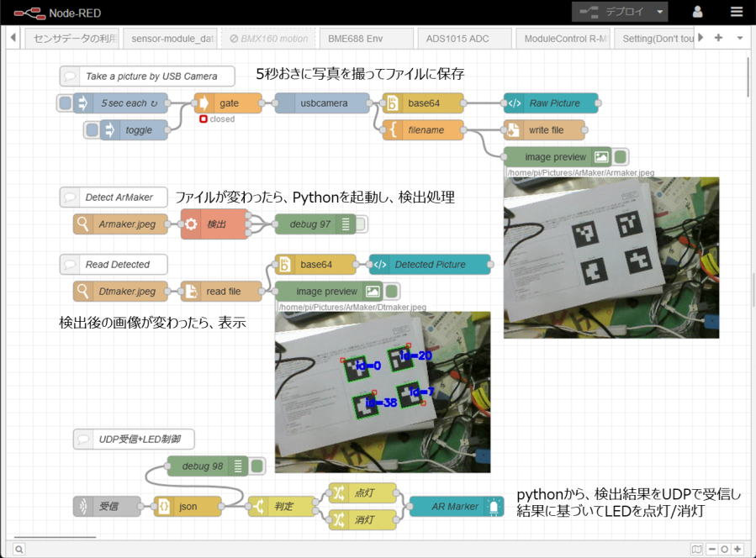Toggle the Armaker image preview node button

(621, 157)
